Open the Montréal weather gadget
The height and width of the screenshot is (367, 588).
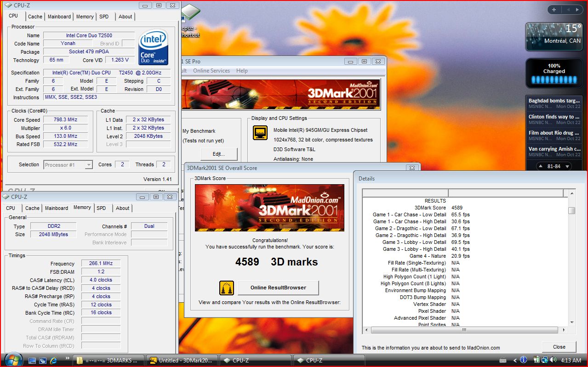coord(554,37)
